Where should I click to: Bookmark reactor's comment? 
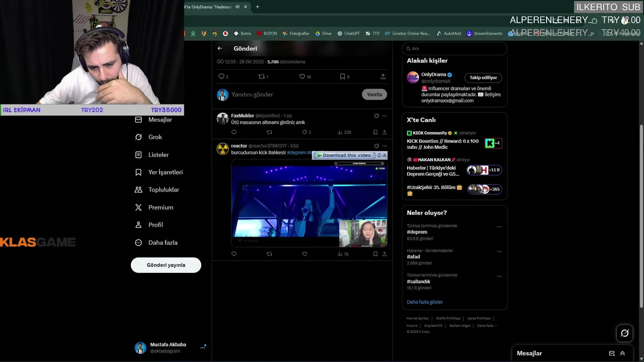375,254
